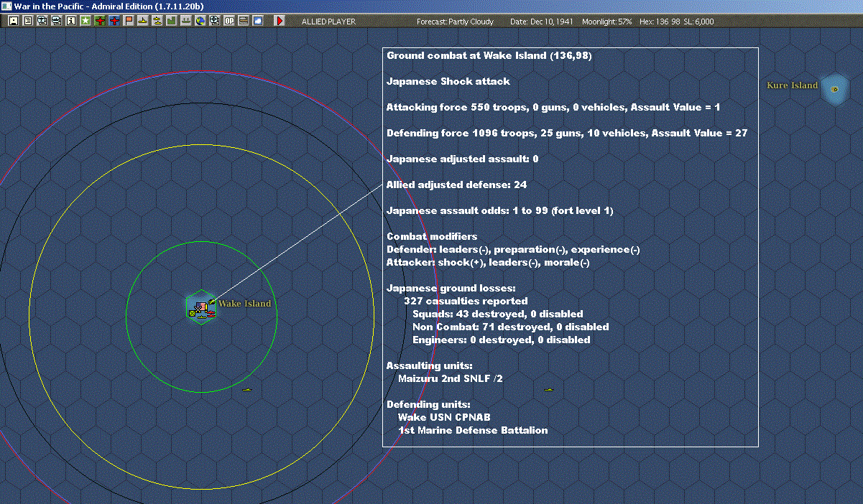Click the Hex: 136 98 status text
The image size is (863, 504).
click(658, 22)
